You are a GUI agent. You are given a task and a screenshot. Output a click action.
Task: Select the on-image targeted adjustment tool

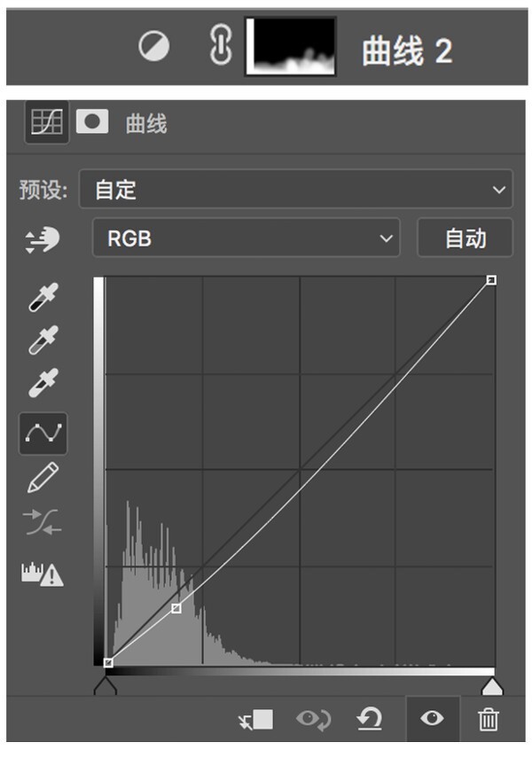(x=43, y=239)
